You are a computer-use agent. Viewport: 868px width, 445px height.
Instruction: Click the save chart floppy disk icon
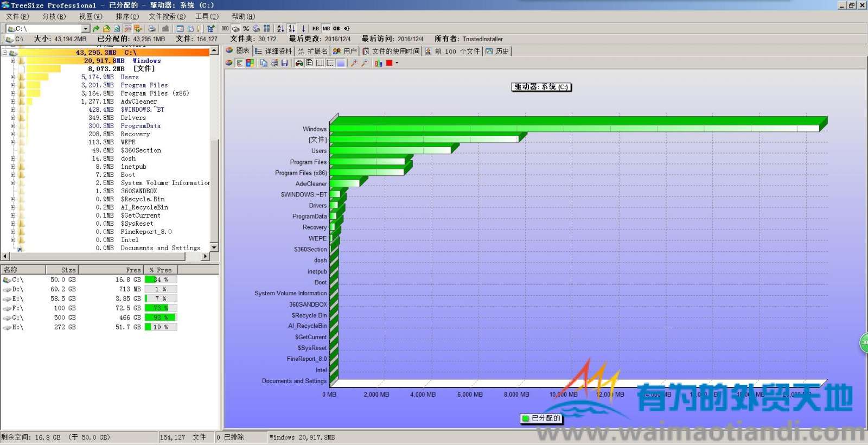[284, 63]
